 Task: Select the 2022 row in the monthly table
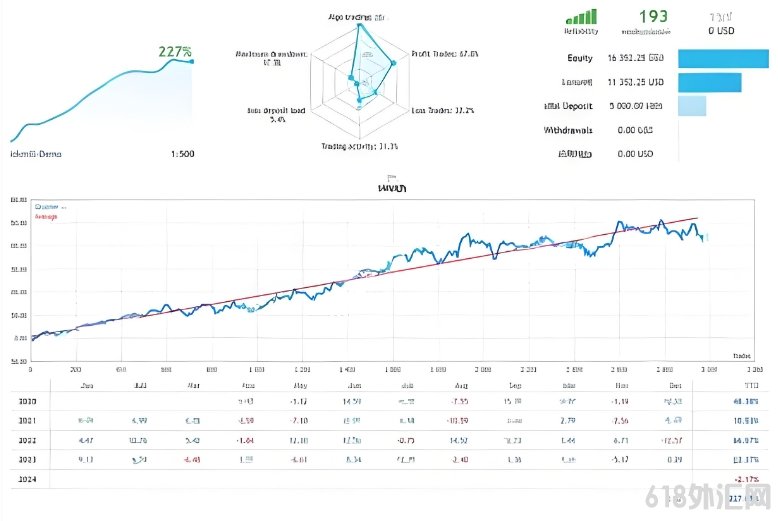pos(389,440)
